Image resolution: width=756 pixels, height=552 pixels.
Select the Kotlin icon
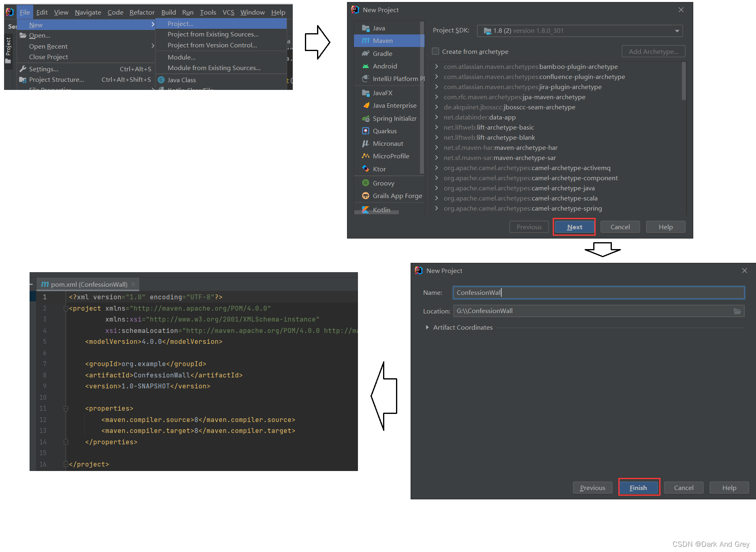tap(366, 210)
